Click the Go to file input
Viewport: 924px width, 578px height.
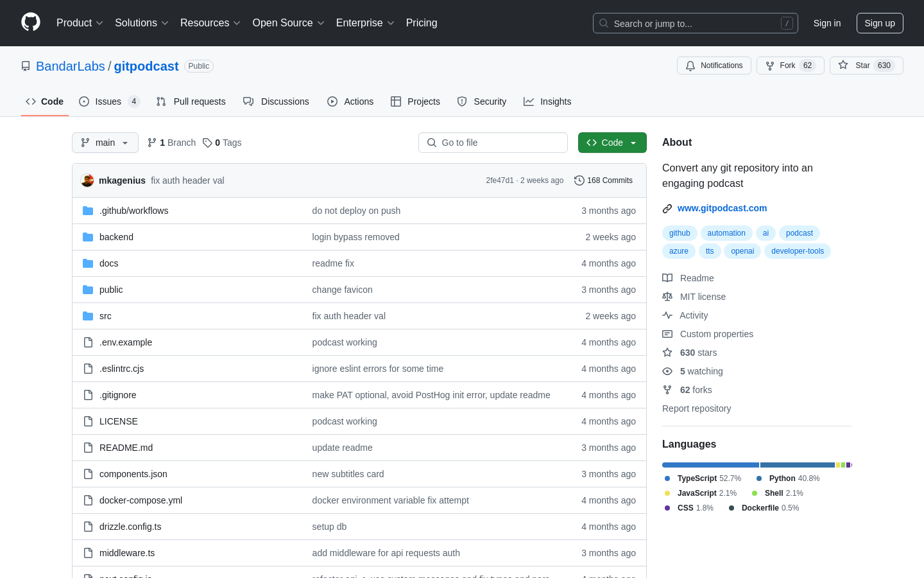493,143
